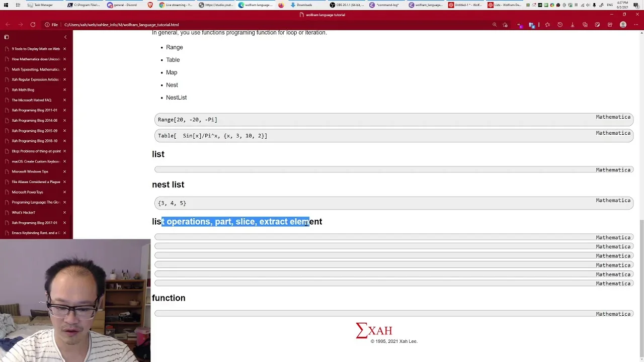644x362 pixels.
Task: Open the Collections icon in toolbar
Action: [x=585, y=25]
